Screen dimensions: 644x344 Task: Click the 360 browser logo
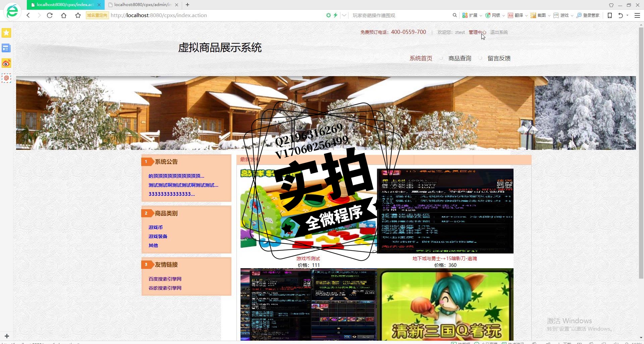12,11
